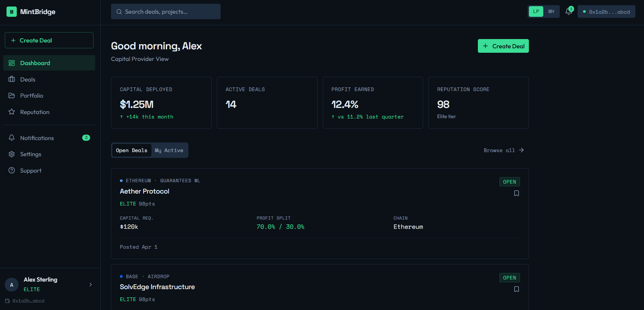
Task: Select the Portfolio folder icon
Action: coord(12,95)
